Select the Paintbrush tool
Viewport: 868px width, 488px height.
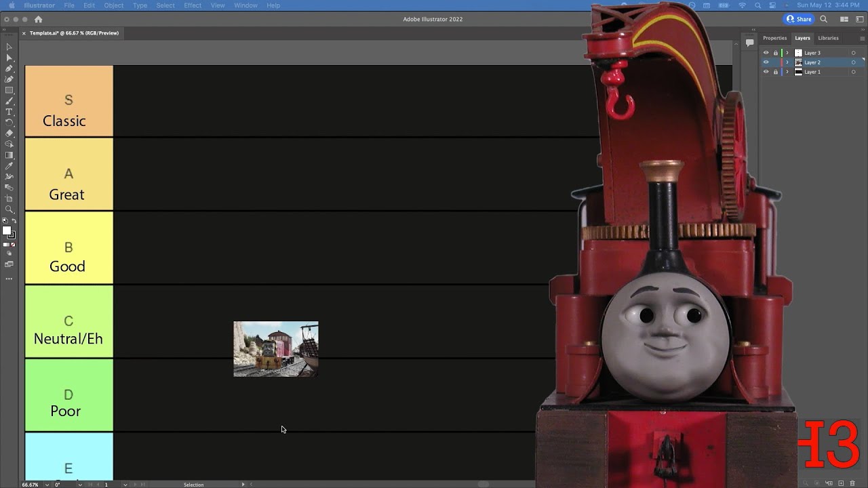coord(9,101)
